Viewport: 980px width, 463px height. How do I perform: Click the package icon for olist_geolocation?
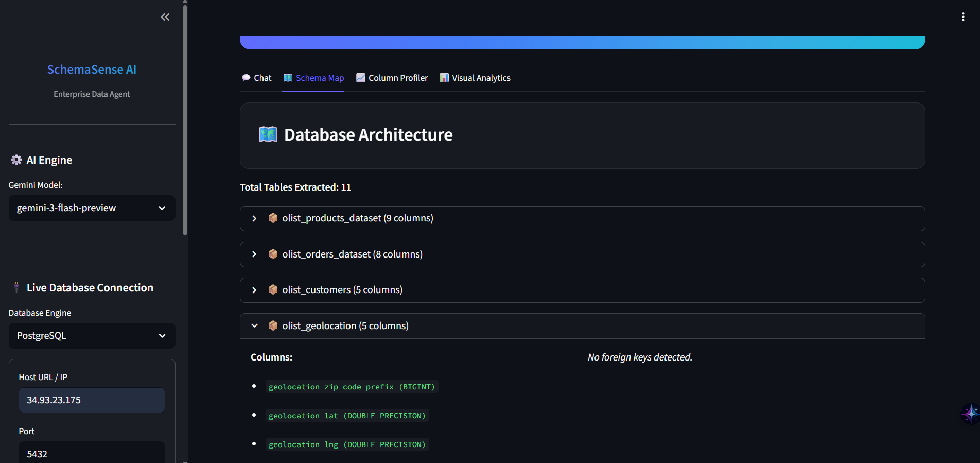273,325
